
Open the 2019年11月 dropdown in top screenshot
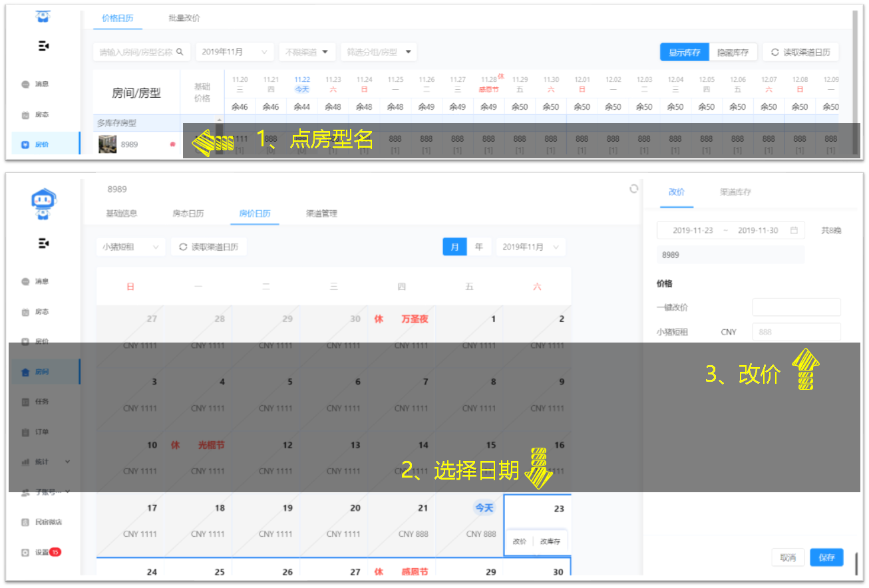[235, 52]
